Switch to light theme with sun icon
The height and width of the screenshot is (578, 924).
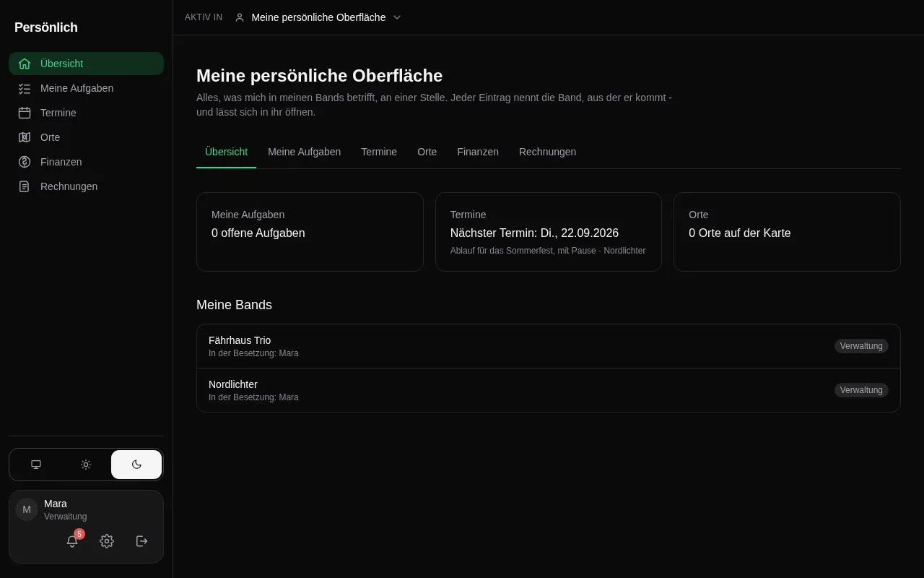pyautogui.click(x=86, y=465)
